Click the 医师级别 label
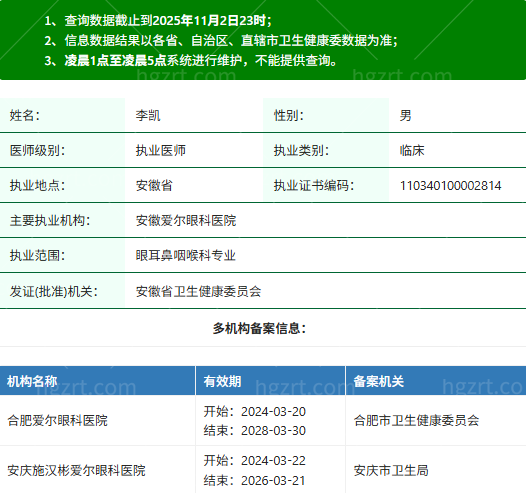This screenshot has width=526, height=493. point(37,150)
